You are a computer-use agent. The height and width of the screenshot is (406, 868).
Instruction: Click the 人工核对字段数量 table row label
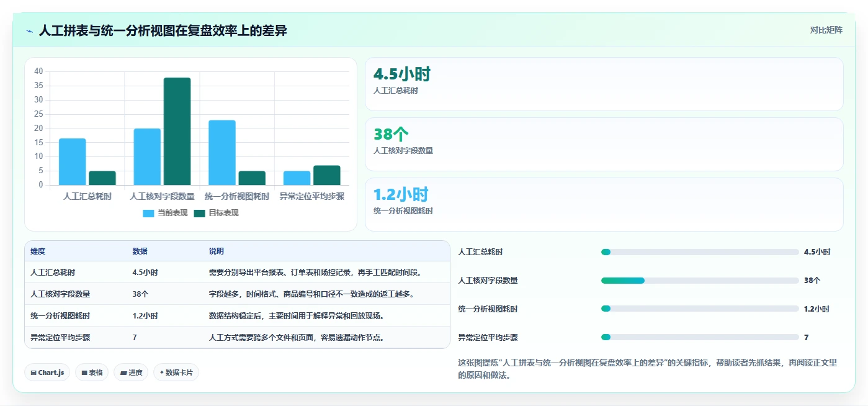pos(60,294)
